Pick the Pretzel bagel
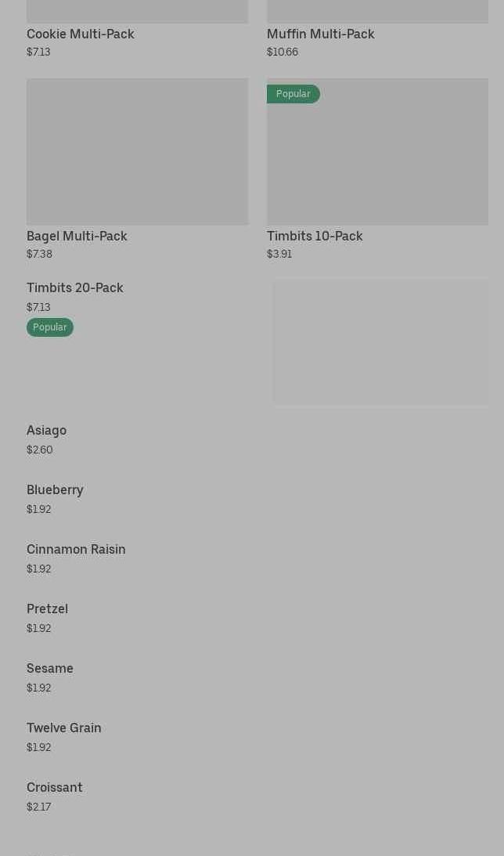Viewport: 504px width, 856px height. click(x=47, y=609)
